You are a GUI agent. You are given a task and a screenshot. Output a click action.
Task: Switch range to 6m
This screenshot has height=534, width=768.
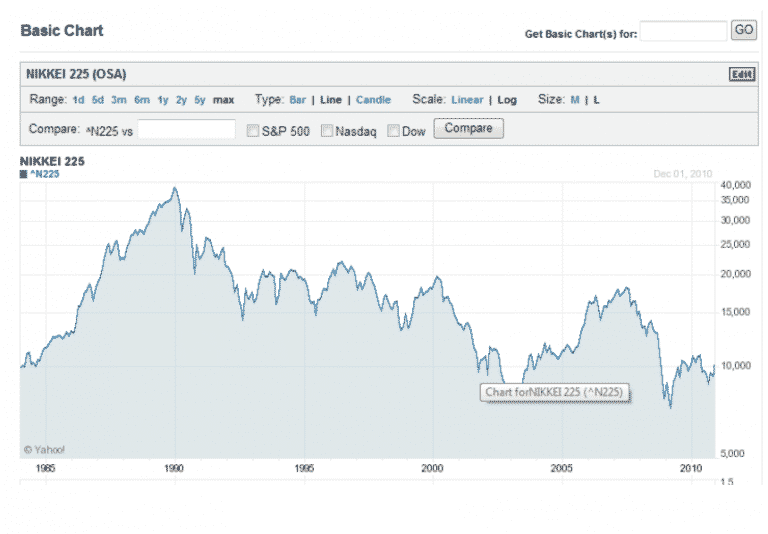[x=141, y=100]
